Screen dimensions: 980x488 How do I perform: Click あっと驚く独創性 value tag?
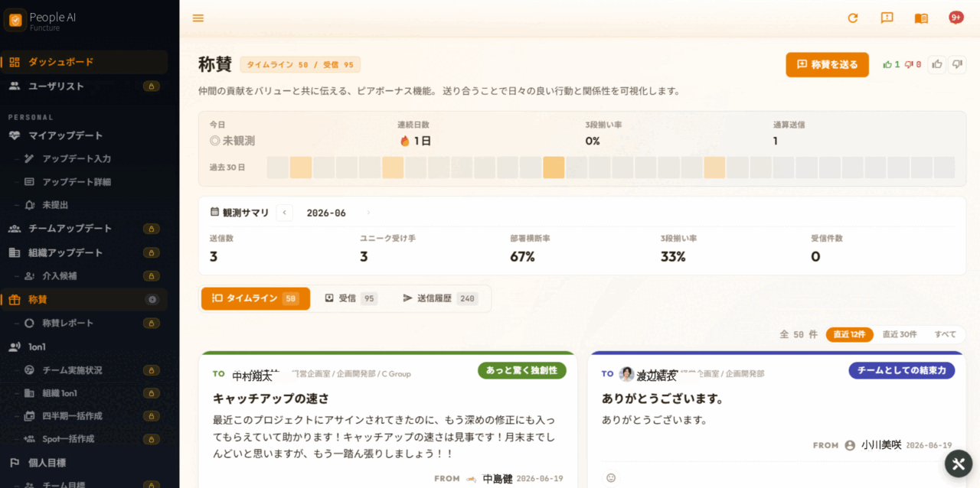pyautogui.click(x=522, y=370)
